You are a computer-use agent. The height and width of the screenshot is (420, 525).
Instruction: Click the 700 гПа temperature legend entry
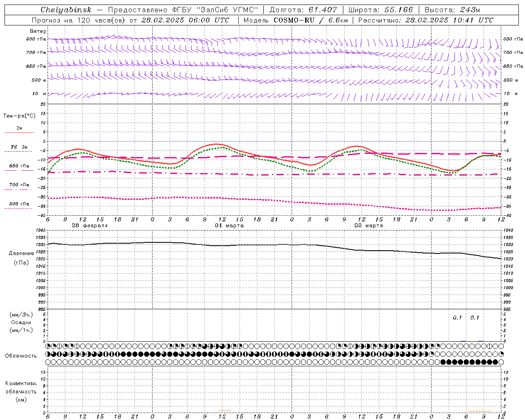pos(19,185)
